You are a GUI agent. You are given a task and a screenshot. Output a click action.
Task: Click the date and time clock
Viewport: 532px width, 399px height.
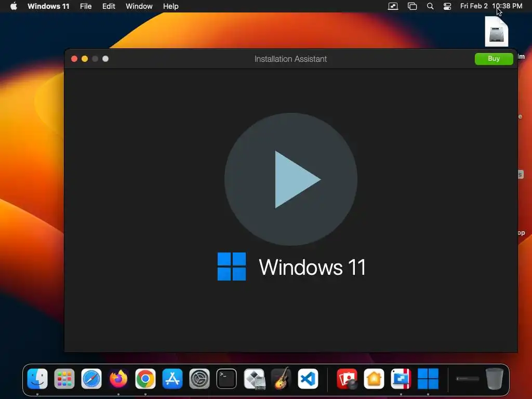click(x=491, y=6)
